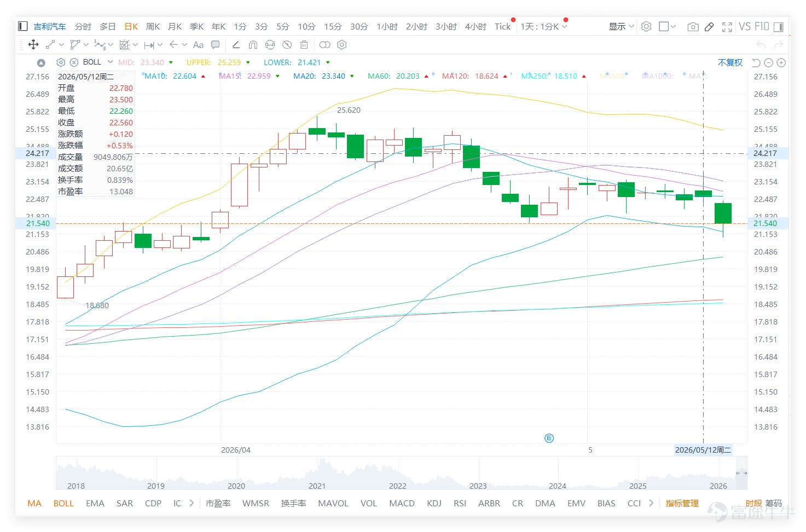The height and width of the screenshot is (532, 806).
Task: Select the MACD indicator tab
Action: pos(402,503)
